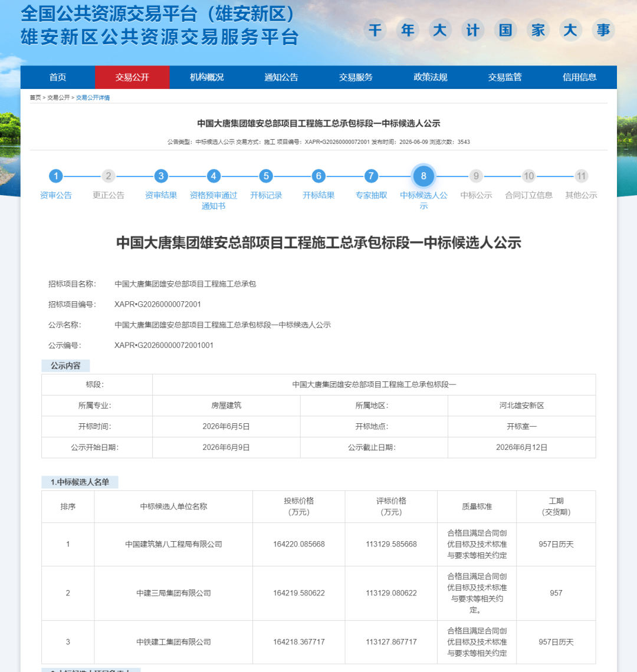Select step 7 circle 专家抽取
This screenshot has height=672, width=637.
tap(371, 176)
